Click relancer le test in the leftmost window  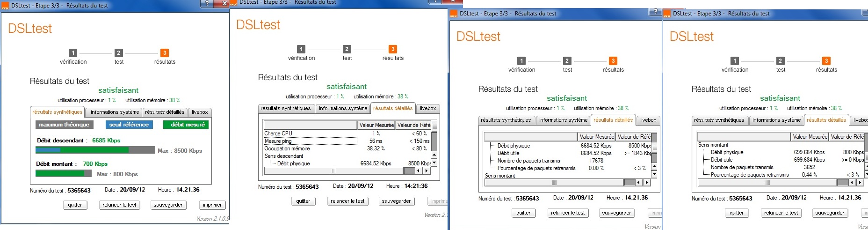(x=119, y=205)
